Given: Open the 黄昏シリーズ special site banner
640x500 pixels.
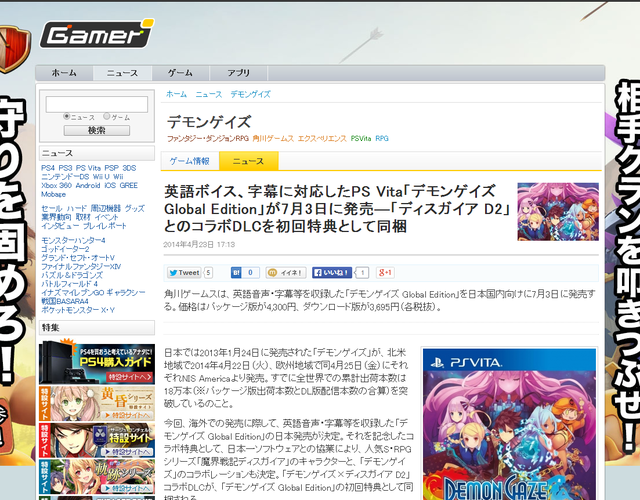Looking at the screenshot, I should coord(97,404).
